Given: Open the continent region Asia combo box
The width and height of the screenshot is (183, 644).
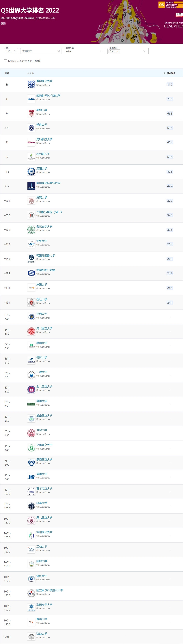Looking at the screenshot, I should click(84, 51).
